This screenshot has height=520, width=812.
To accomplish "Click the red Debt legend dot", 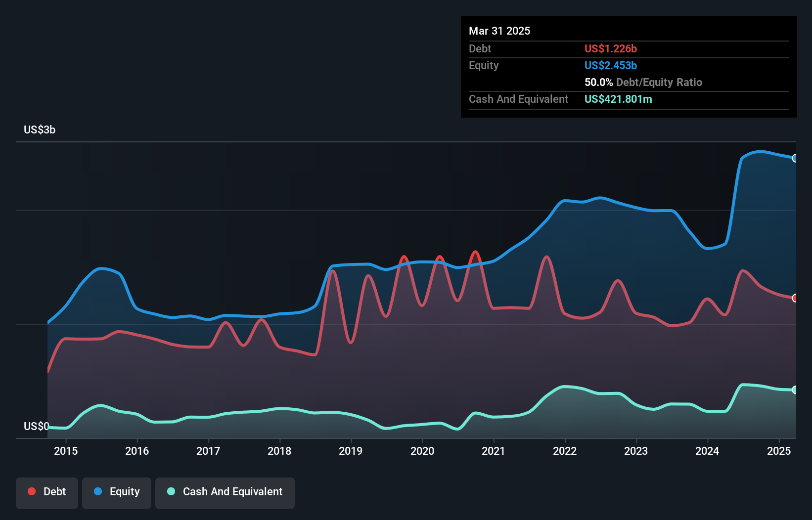I will (x=31, y=491).
